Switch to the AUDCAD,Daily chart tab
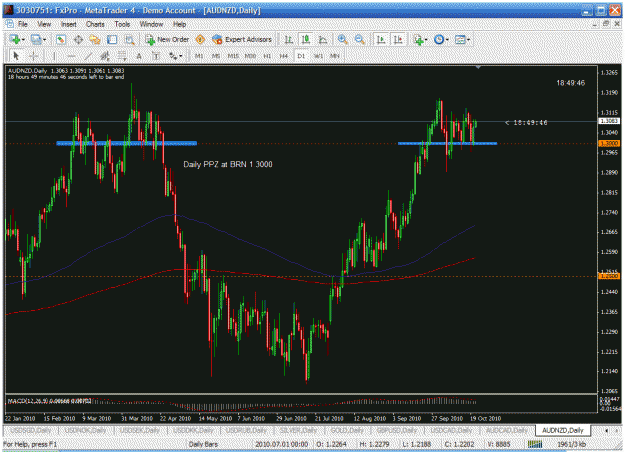The width and height of the screenshot is (625, 452). (x=506, y=430)
